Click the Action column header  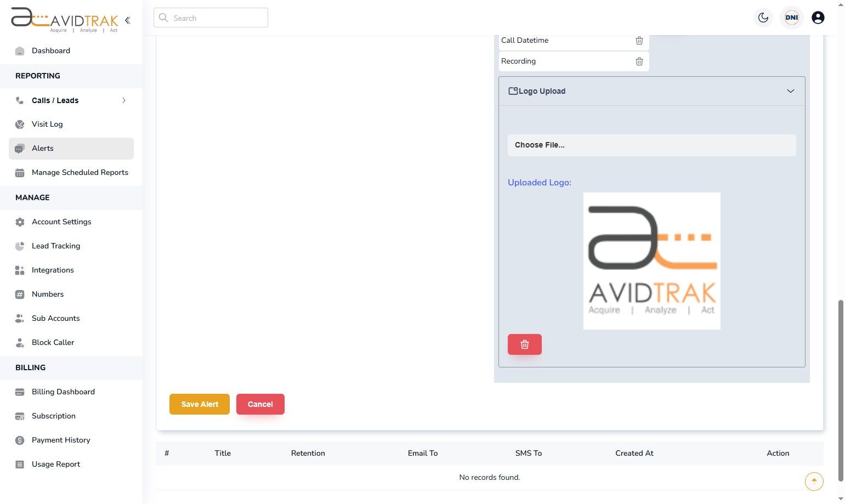click(778, 454)
